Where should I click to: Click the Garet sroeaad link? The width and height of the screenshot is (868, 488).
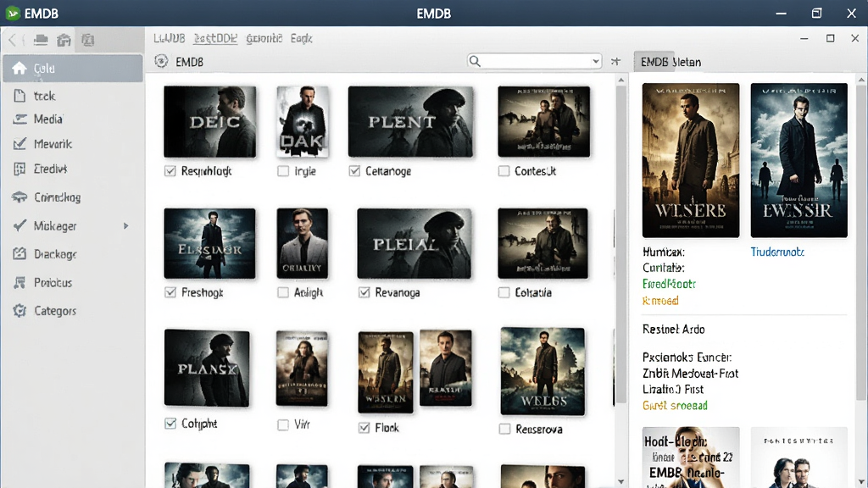tap(675, 406)
